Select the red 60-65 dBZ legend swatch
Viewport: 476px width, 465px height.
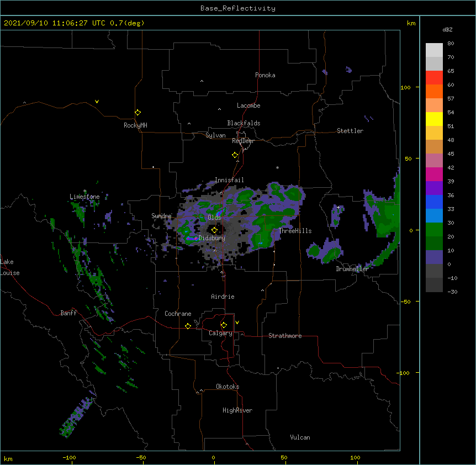[434, 78]
